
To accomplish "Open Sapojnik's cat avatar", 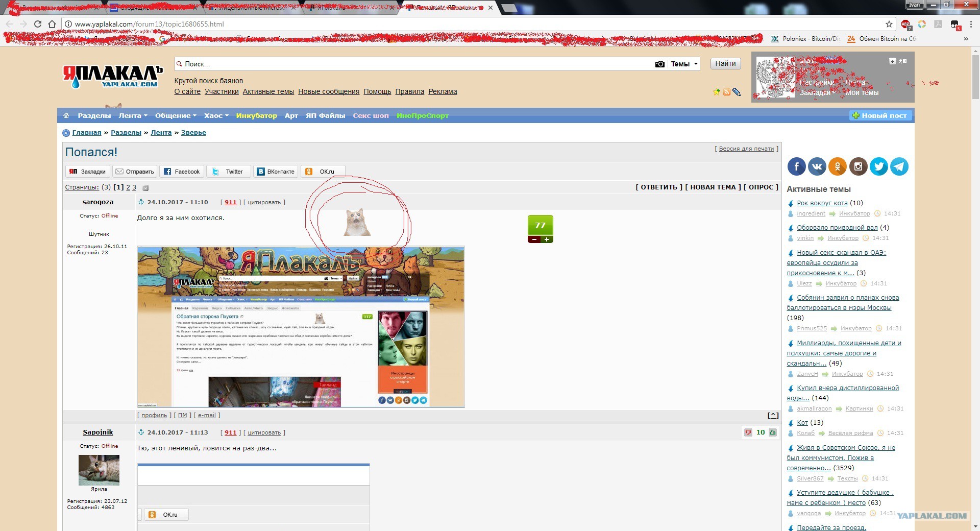I will [x=99, y=470].
